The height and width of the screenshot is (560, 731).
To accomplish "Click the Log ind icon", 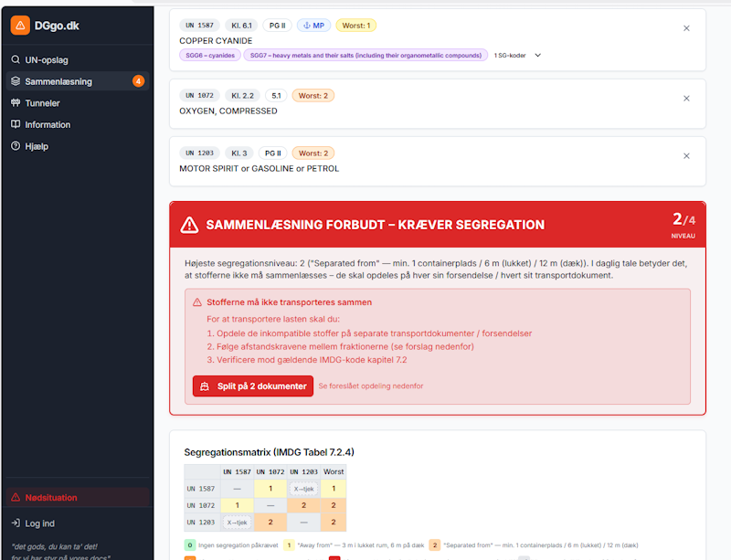I will point(16,523).
